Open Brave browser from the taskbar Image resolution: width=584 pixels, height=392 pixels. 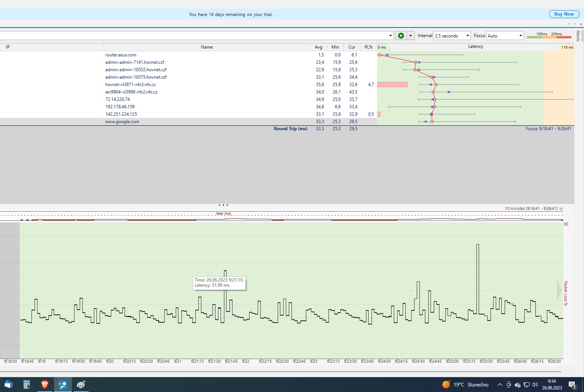click(44, 385)
